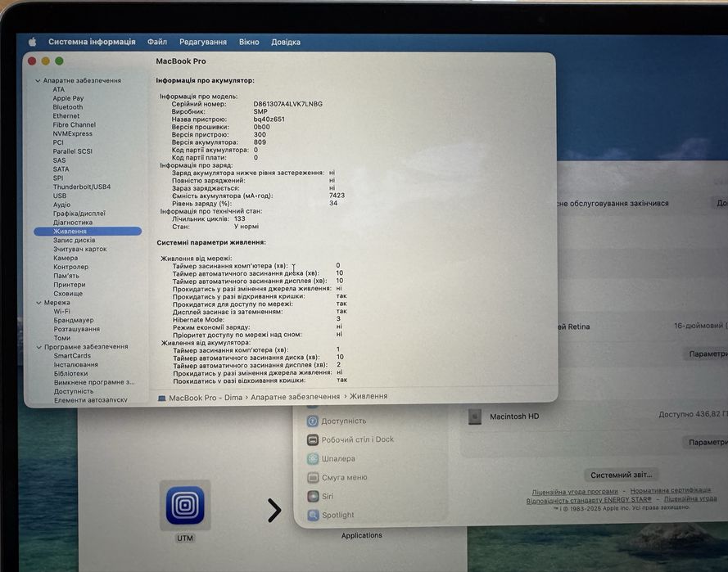Click the Wallpaper (Шпалера) settings icon
This screenshot has width=728, height=572.
(313, 458)
